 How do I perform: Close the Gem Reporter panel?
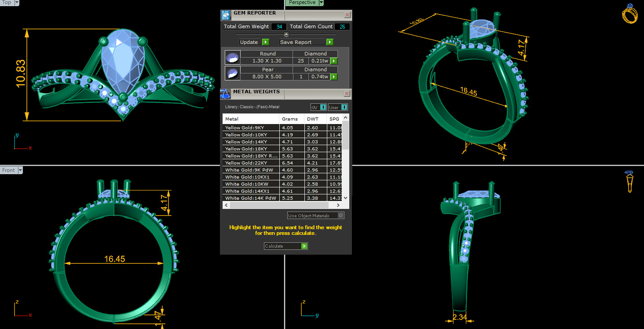(347, 15)
